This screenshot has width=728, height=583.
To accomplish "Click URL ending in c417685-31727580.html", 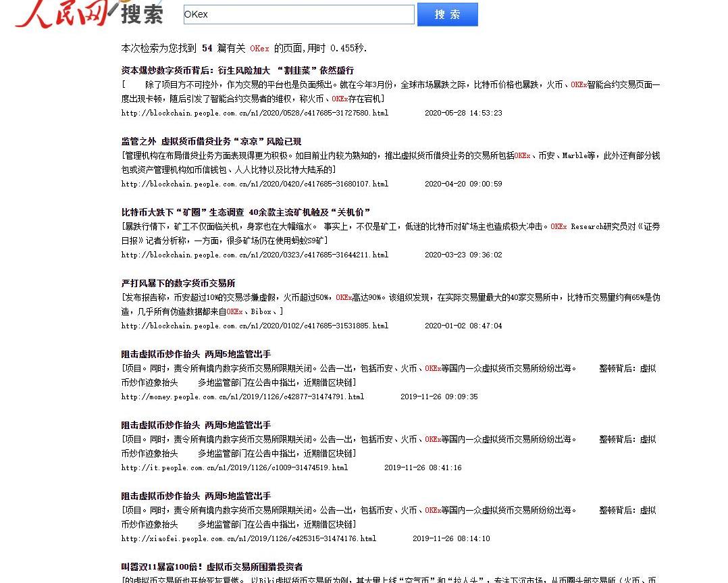I will (255, 113).
